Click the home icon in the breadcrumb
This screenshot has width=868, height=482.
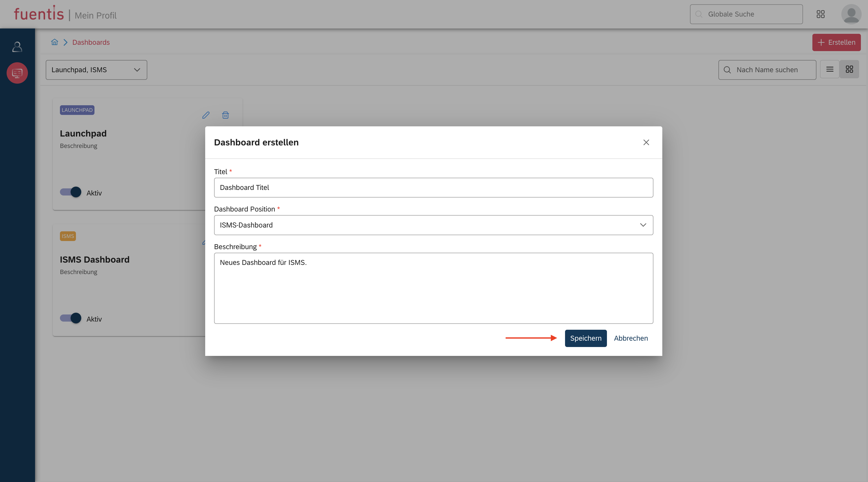(54, 42)
